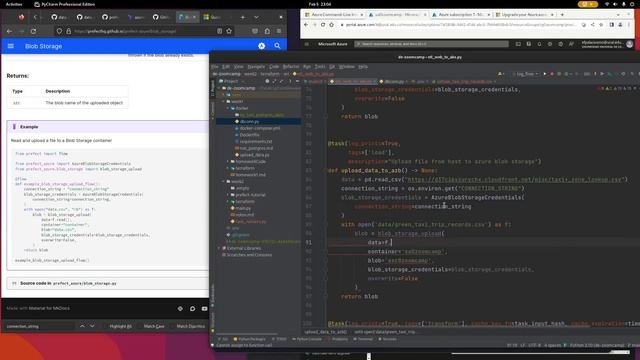640x360 pixels.
Task: Switch to the dbconn.py editor tab
Action: (x=394, y=82)
